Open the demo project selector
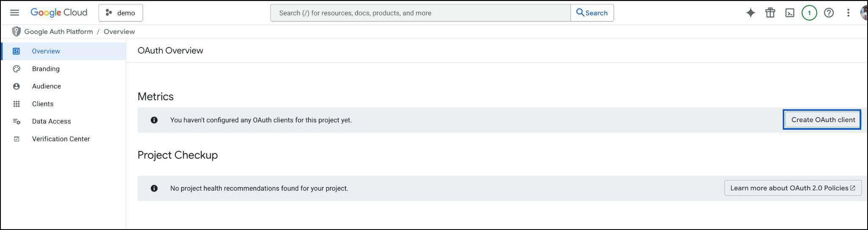The width and height of the screenshot is (868, 230). 121,13
